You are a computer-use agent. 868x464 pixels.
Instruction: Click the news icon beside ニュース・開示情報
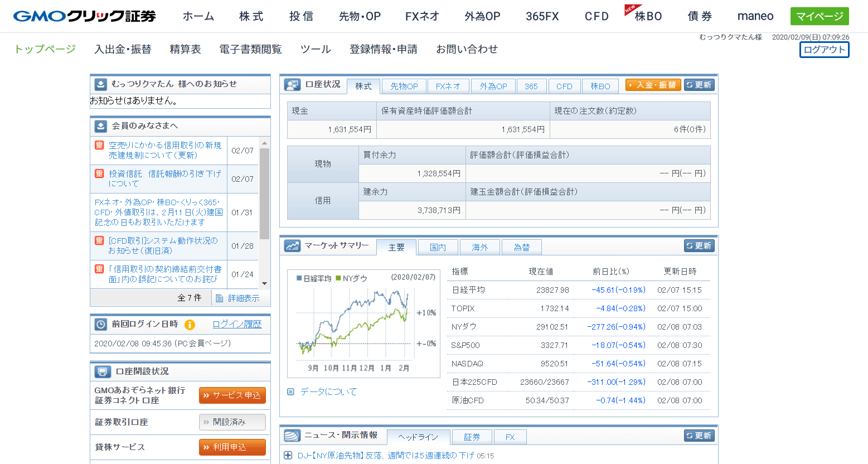(x=292, y=436)
